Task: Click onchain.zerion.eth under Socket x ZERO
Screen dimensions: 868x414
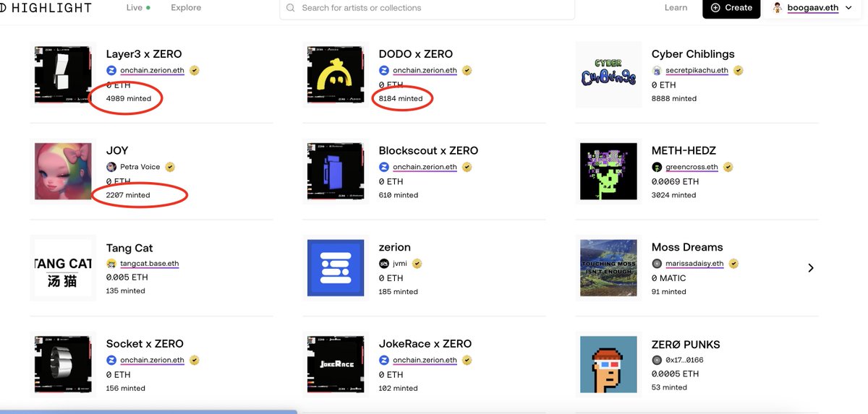Action: pos(153,361)
